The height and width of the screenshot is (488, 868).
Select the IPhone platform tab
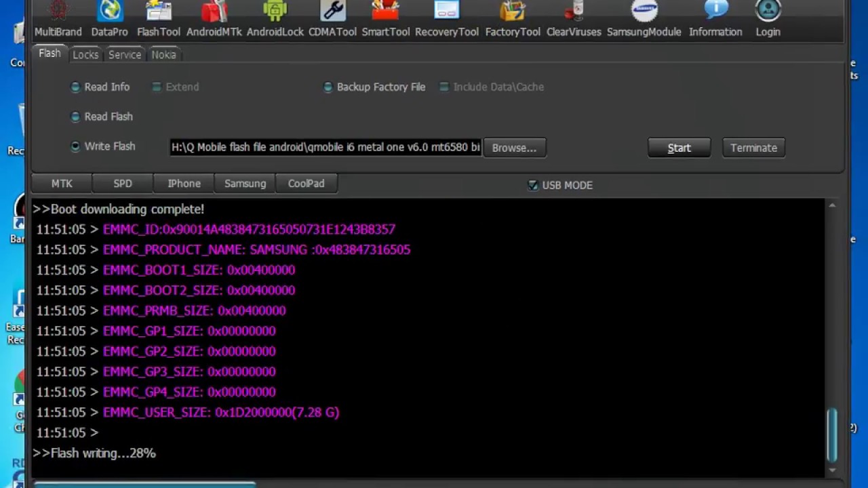[184, 184]
